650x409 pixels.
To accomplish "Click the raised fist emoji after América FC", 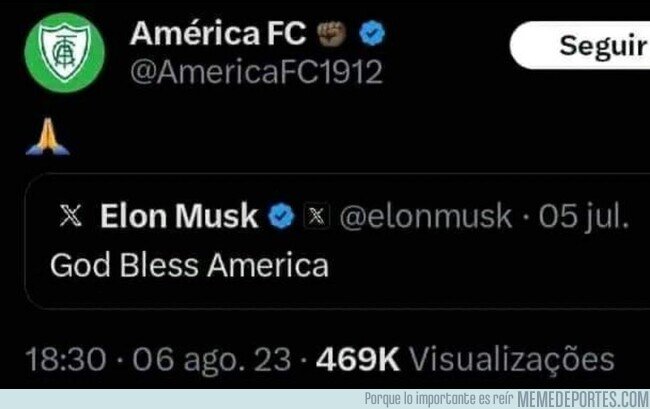I will [332, 33].
